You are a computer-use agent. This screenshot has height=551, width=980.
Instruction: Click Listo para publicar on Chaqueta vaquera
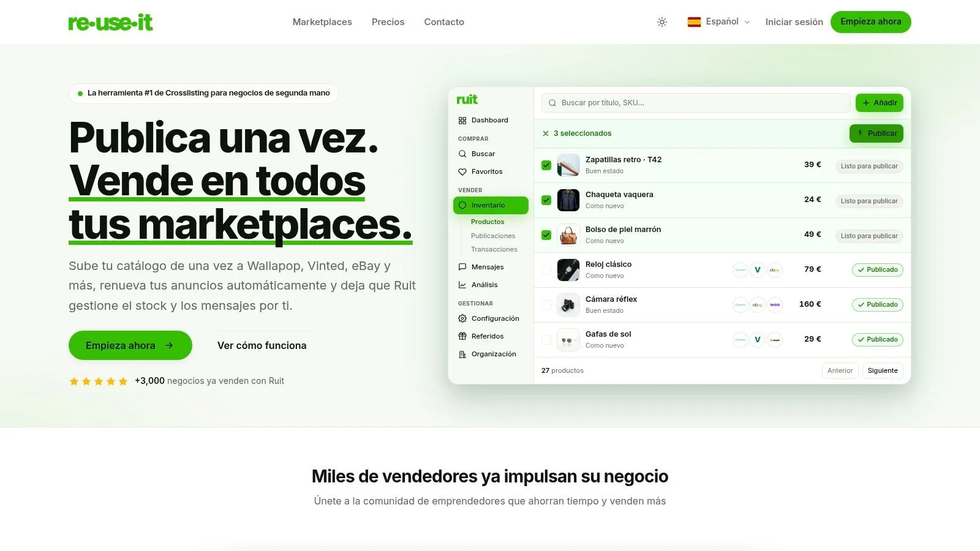click(x=869, y=201)
